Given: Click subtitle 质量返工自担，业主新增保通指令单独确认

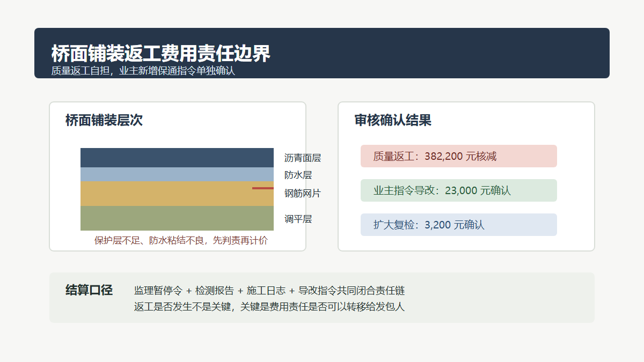Looking at the screenshot, I should [143, 71].
